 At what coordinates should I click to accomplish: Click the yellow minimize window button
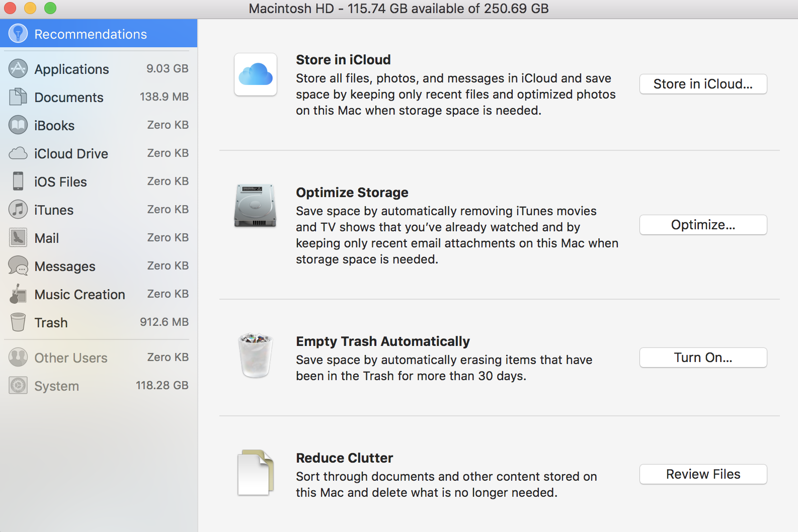point(30,8)
